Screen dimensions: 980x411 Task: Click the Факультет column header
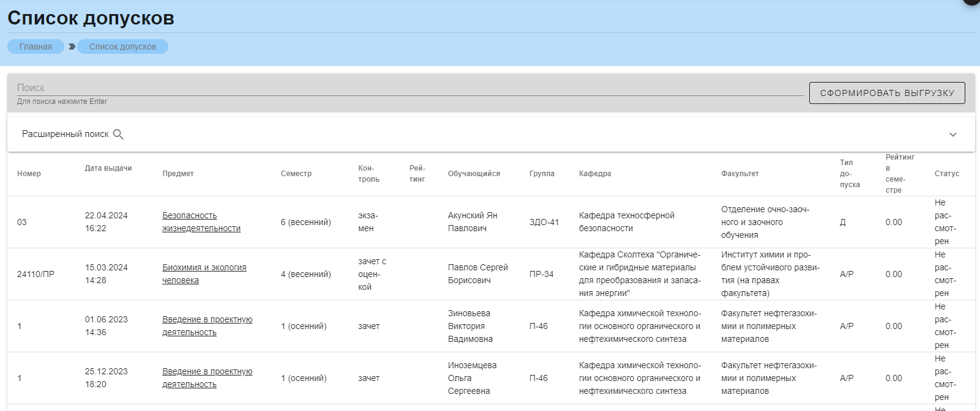739,174
